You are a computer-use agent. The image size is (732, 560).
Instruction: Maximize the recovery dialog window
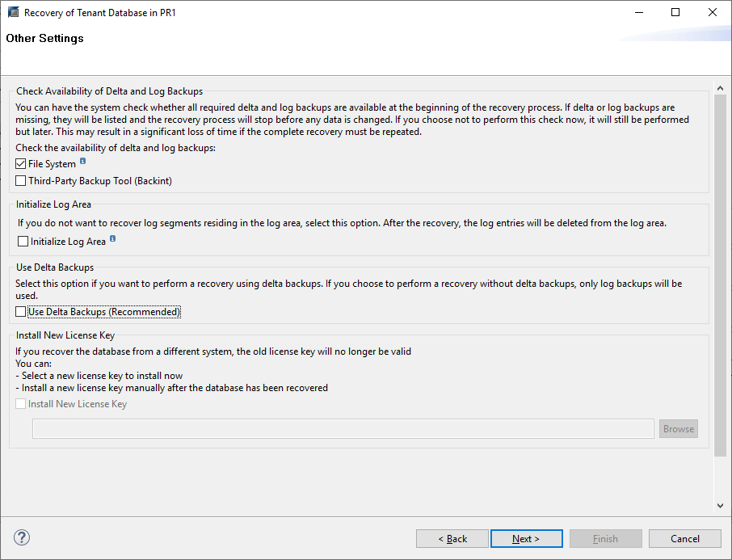(x=675, y=13)
